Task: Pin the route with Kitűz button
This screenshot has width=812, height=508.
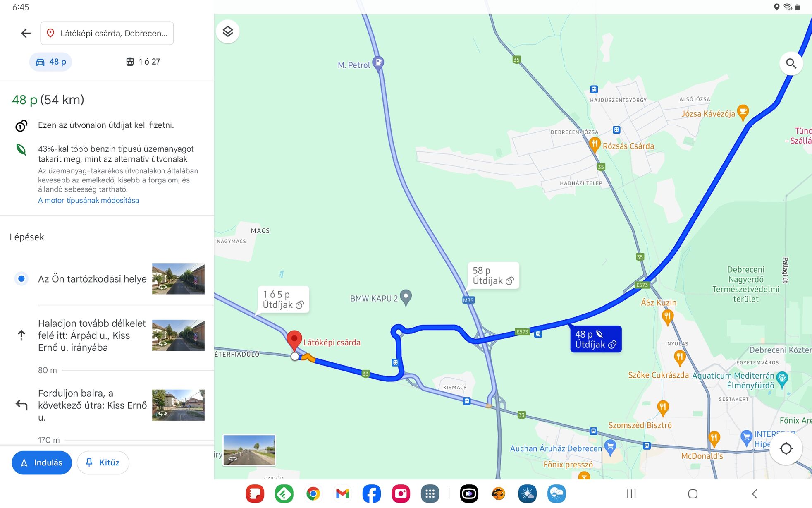Action: coord(103,462)
